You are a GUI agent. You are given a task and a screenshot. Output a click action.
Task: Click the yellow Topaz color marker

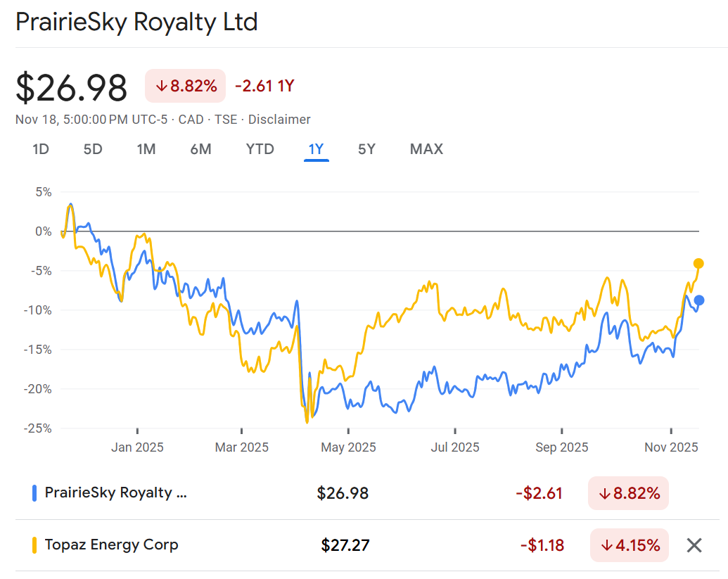click(34, 545)
